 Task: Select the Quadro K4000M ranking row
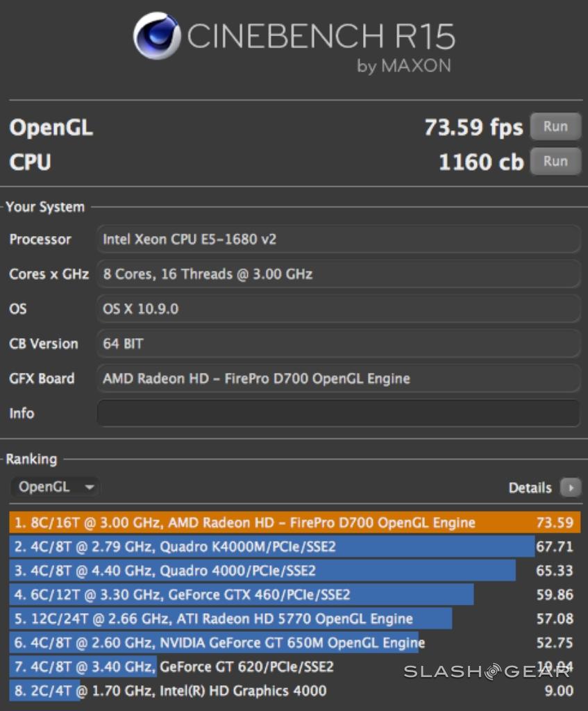click(x=271, y=547)
